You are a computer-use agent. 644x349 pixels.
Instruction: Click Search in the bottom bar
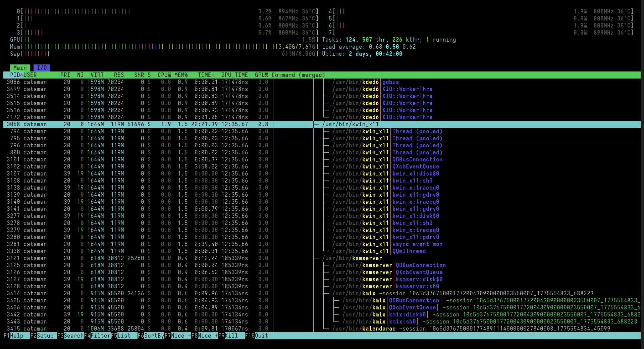pyautogui.click(x=73, y=336)
